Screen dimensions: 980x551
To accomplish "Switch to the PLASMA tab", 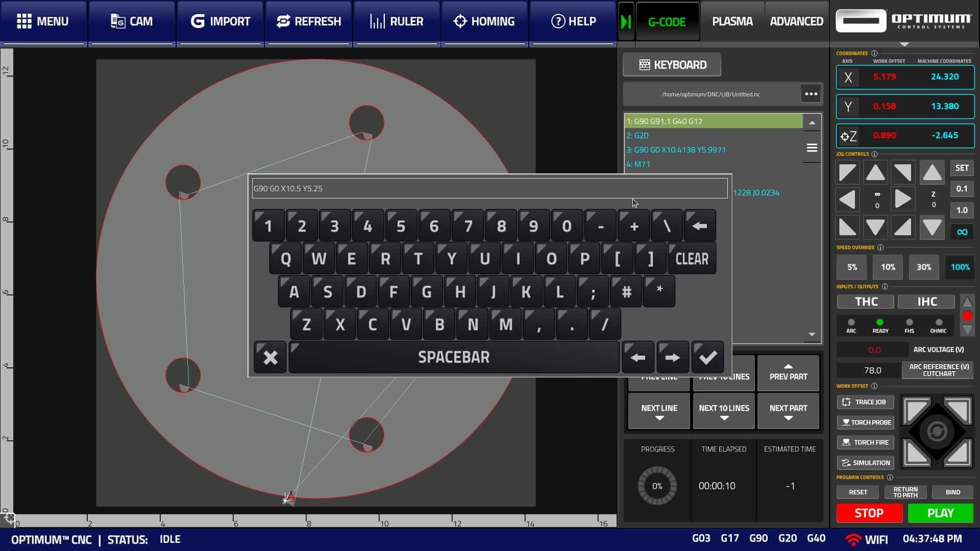I will point(732,21).
